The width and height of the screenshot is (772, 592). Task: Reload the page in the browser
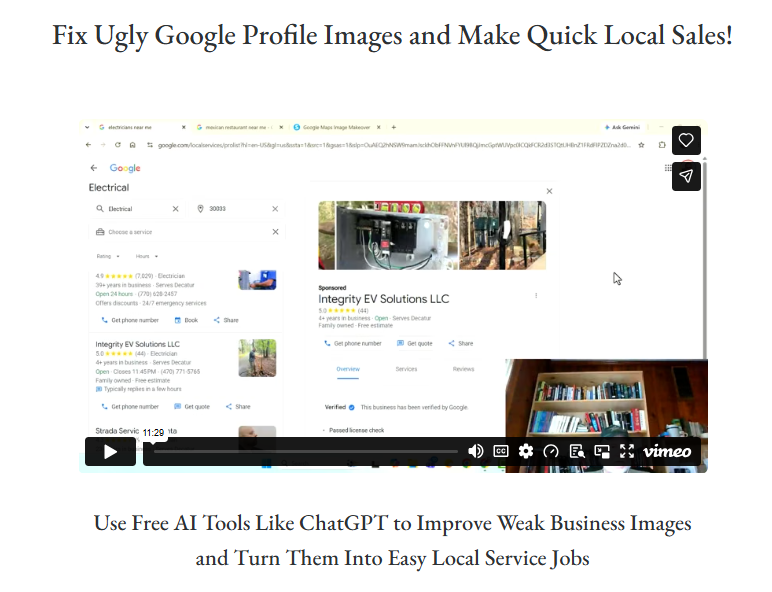pyautogui.click(x=118, y=145)
